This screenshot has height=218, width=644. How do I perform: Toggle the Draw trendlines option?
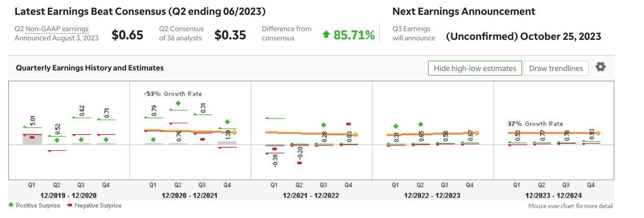556,68
